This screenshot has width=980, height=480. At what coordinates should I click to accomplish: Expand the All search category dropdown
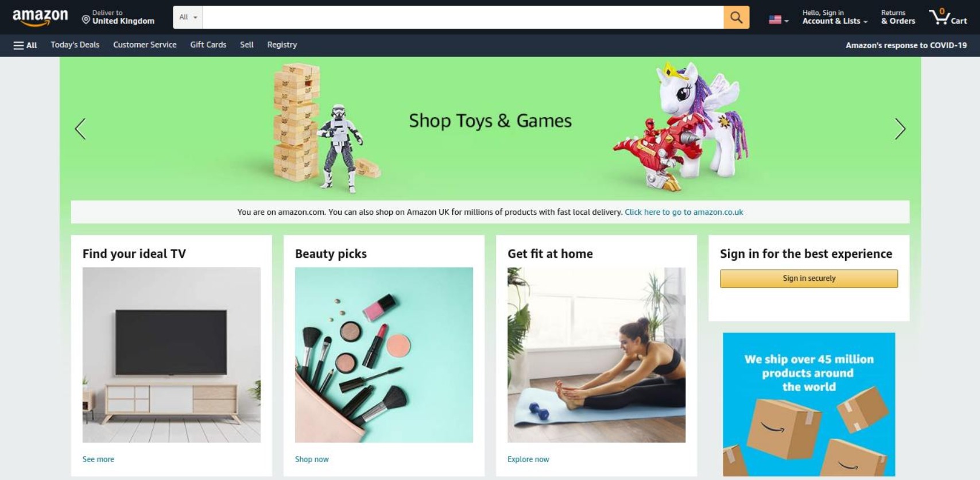[x=188, y=17]
